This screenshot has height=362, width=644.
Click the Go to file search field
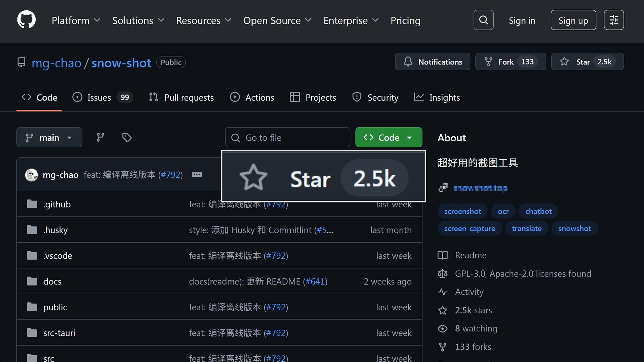[x=287, y=137]
